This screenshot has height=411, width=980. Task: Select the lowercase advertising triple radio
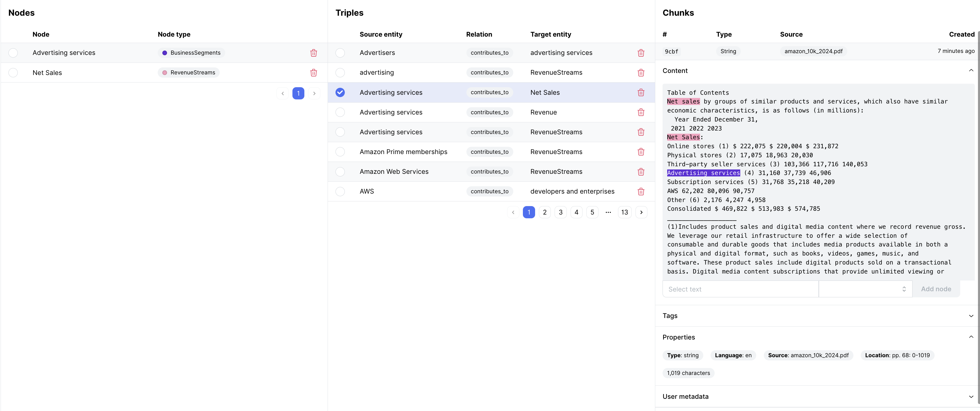point(340,73)
